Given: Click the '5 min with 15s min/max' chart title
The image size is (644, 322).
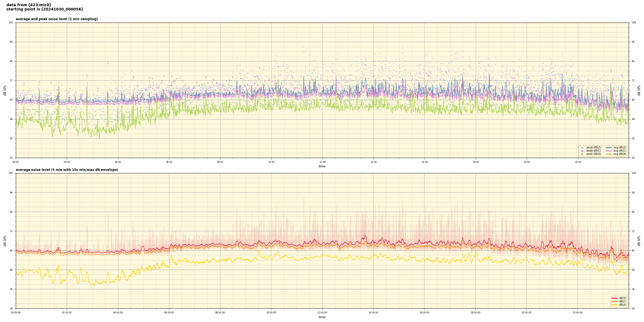Looking at the screenshot, I should (x=67, y=170).
